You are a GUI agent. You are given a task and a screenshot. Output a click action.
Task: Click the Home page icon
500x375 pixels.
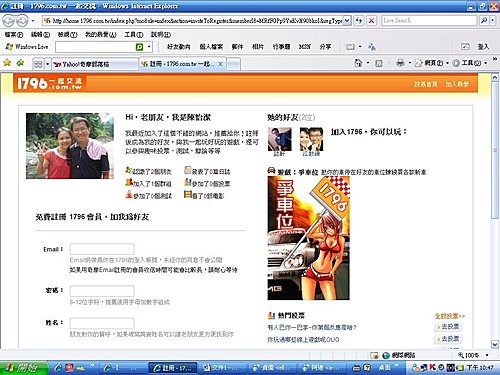tap(358, 63)
